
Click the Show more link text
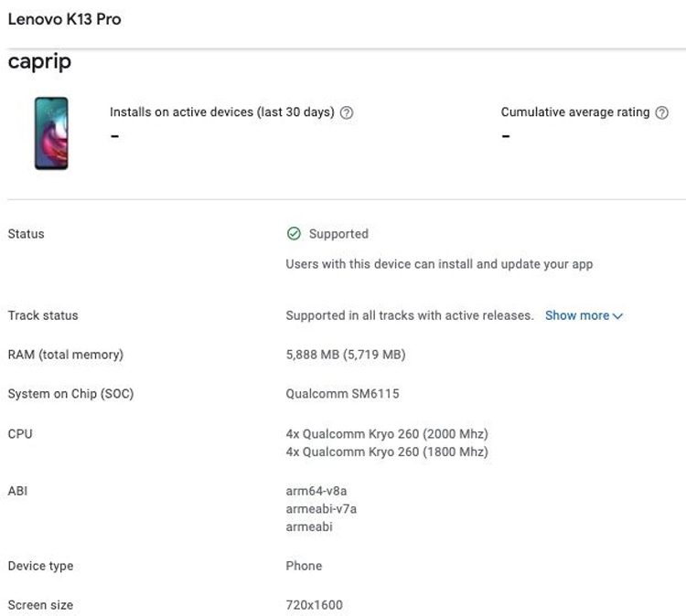point(576,315)
